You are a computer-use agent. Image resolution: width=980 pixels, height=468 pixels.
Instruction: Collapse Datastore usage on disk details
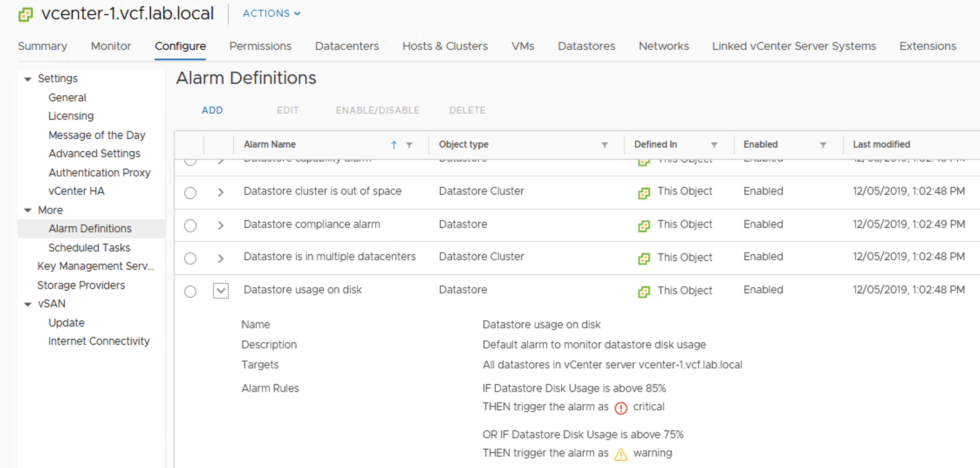[x=221, y=291]
